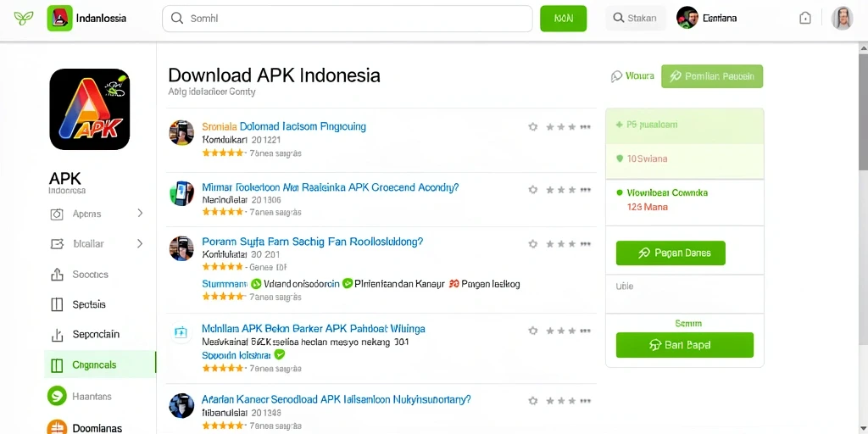Open the profile photo at top right

pos(842,19)
